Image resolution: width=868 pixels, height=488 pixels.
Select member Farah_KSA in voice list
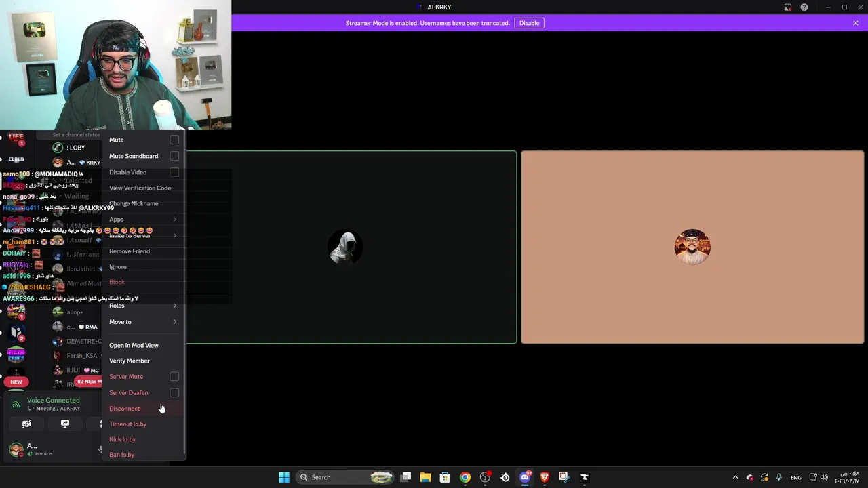tap(76, 356)
